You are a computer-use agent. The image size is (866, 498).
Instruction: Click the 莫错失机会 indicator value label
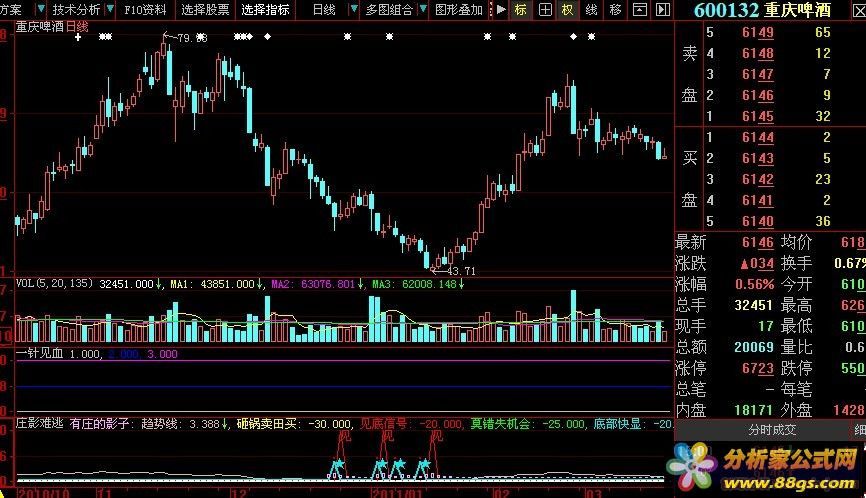coord(528,423)
